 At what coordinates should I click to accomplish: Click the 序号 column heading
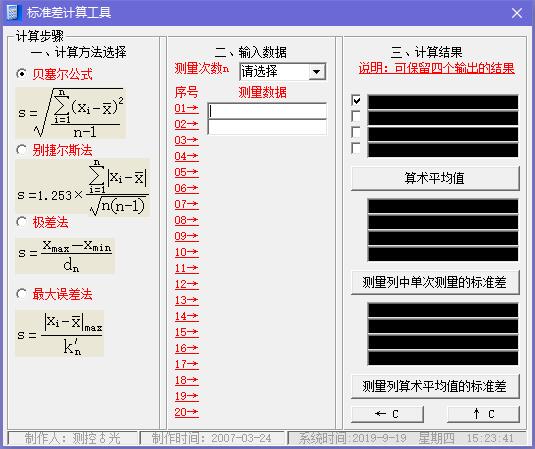click(186, 92)
